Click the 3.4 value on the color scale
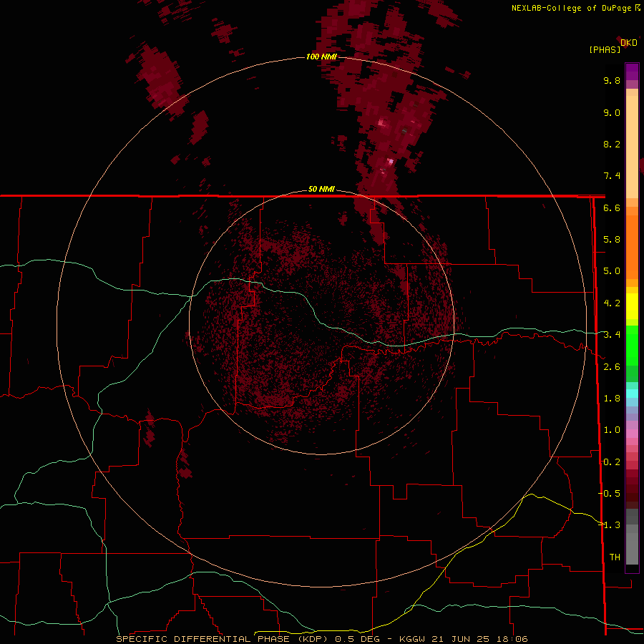644x644 pixels. click(612, 335)
